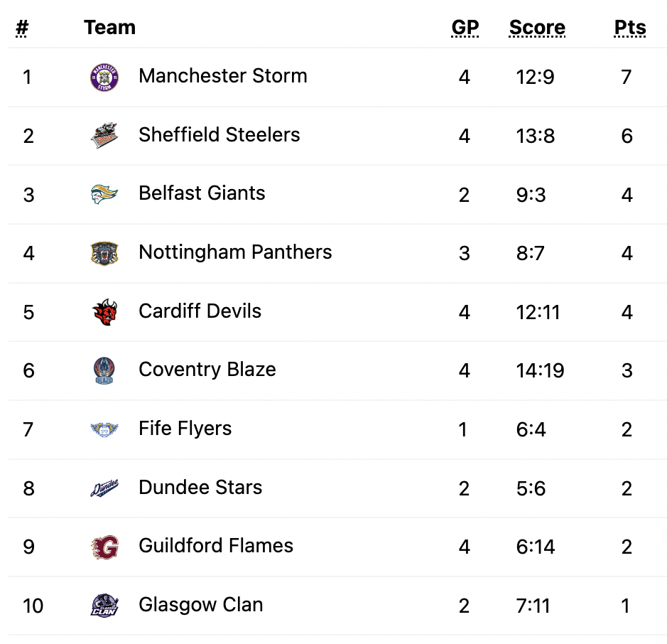667x644 pixels.
Task: Select the Fife Flyers table row
Action: pos(337,429)
